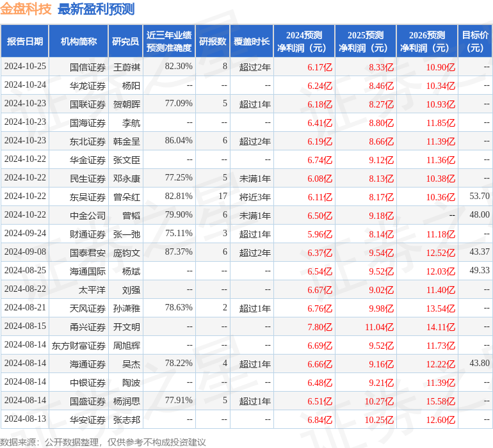Click the 2024-08-13 report date
Viewport: 493px width, 448px height.
(x=25, y=419)
